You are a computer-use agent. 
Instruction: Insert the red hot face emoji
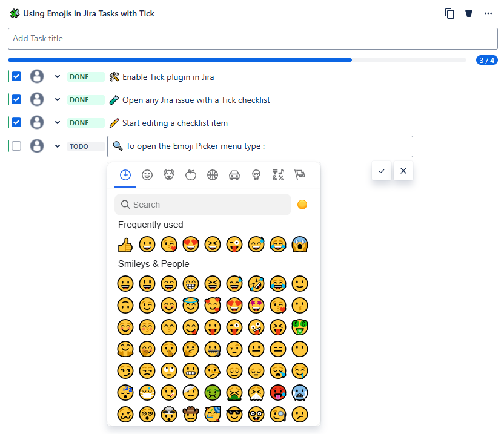tap(278, 393)
